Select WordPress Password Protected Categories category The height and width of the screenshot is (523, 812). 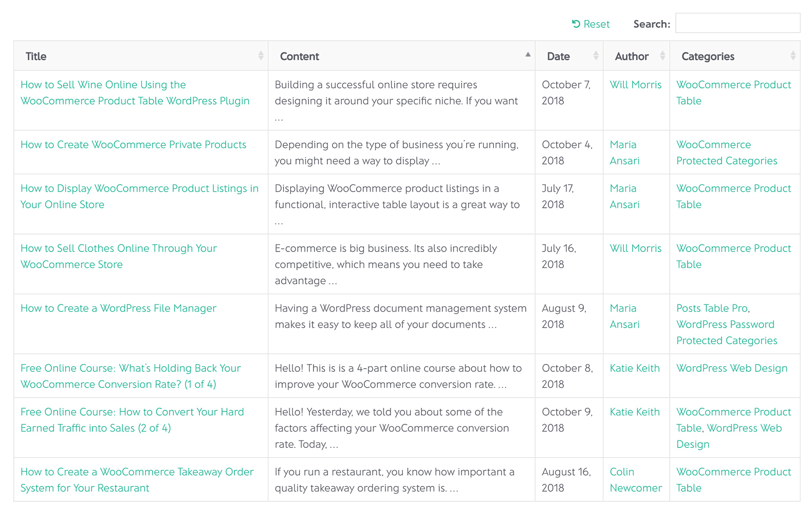[727, 332]
